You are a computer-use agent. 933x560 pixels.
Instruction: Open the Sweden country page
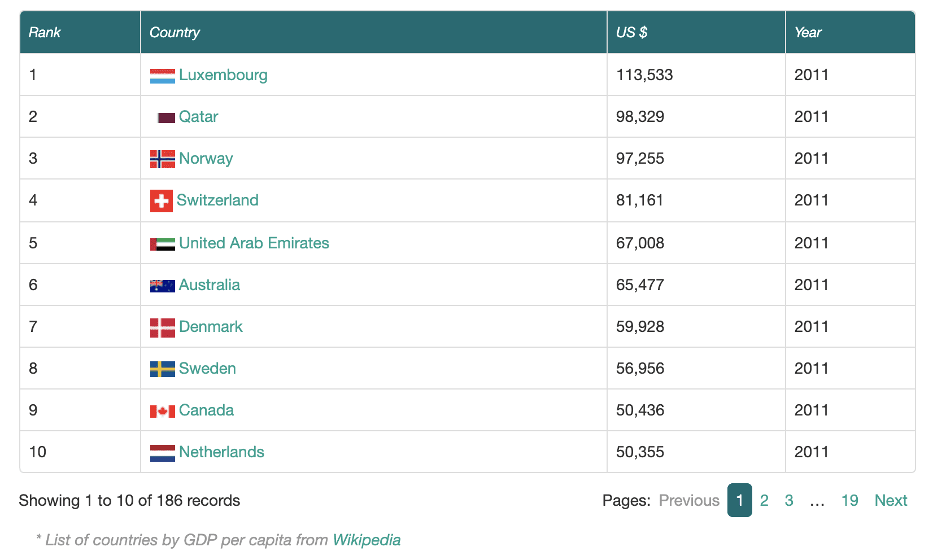[x=207, y=368]
